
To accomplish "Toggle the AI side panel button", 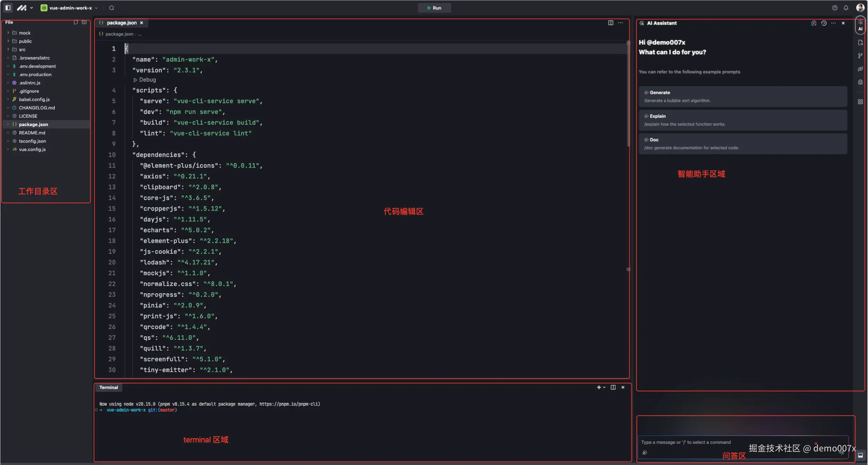I will pos(860,26).
